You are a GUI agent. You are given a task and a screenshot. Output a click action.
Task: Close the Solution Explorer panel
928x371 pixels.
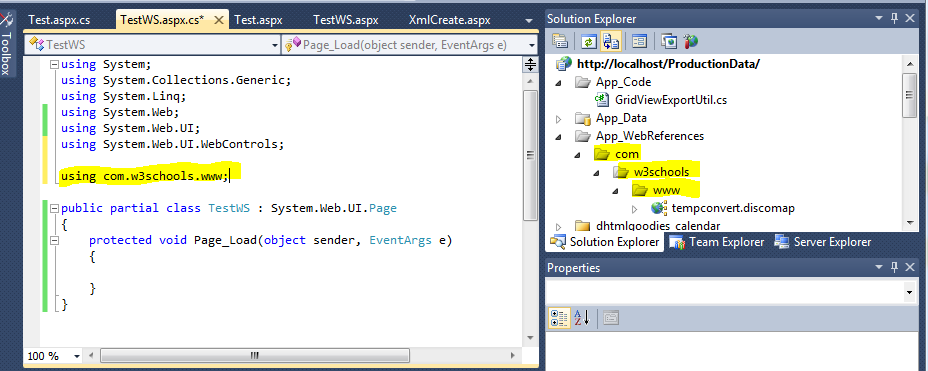pos(911,19)
